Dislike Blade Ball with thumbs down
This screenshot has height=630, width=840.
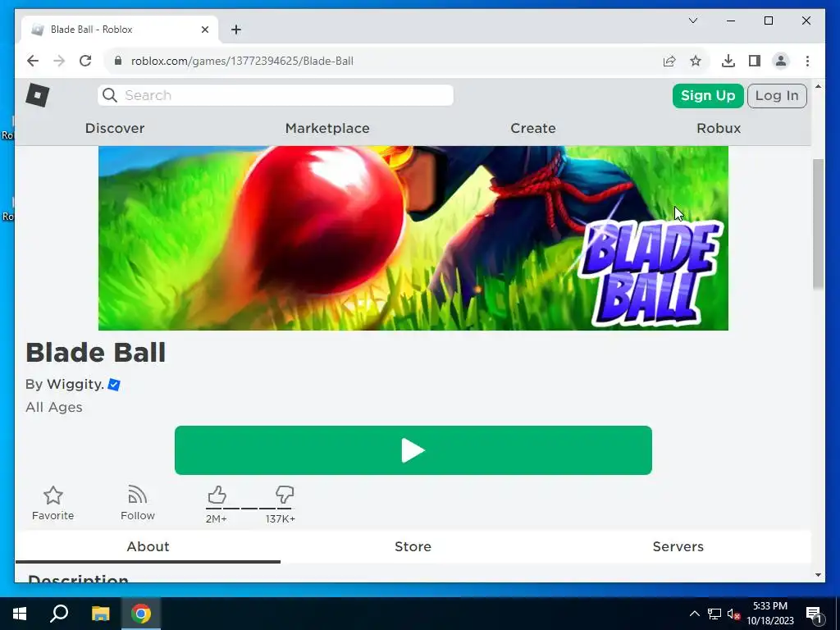pos(285,495)
